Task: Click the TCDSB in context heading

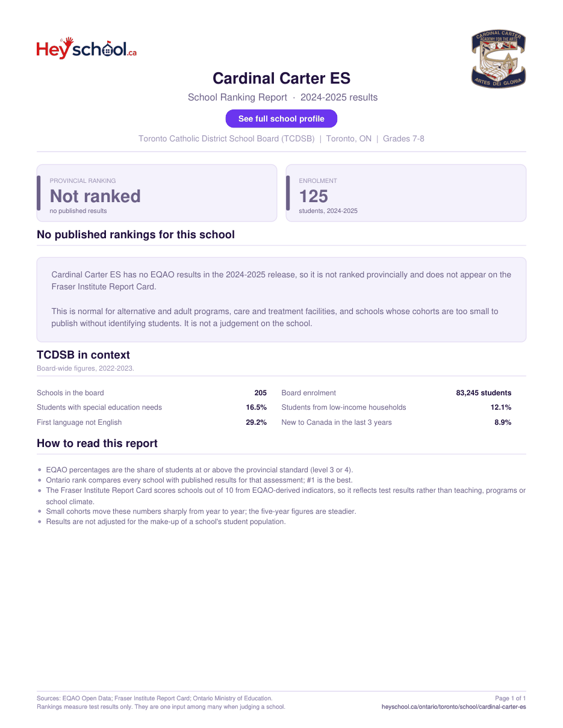Action: coord(83,355)
